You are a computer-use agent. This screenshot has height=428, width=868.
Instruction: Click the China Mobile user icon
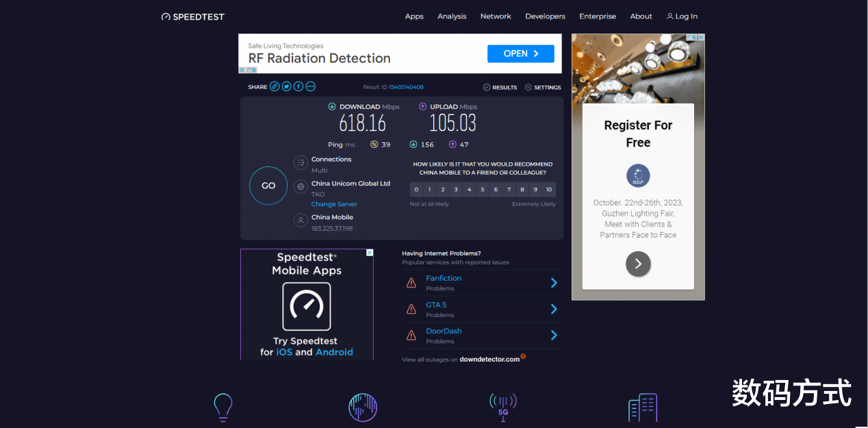click(x=300, y=221)
